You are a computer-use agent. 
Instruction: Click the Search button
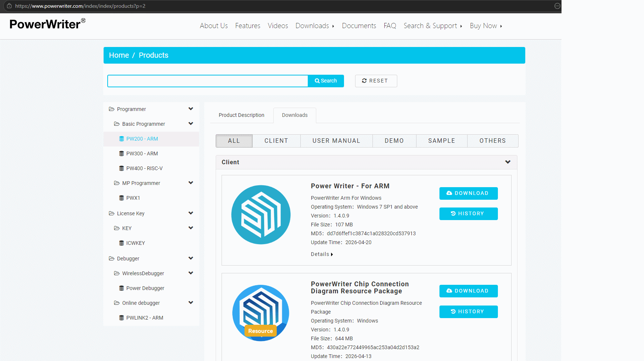click(326, 81)
